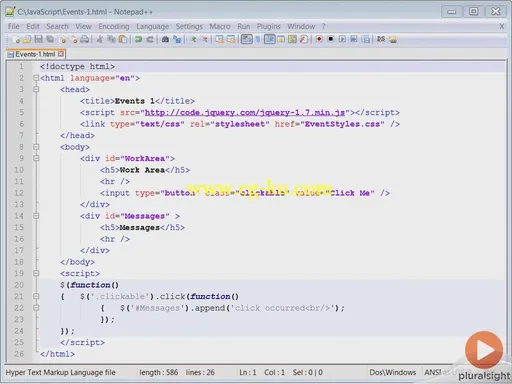
Task: Cut selection with the scissors icon
Action: pyautogui.click(x=99, y=39)
